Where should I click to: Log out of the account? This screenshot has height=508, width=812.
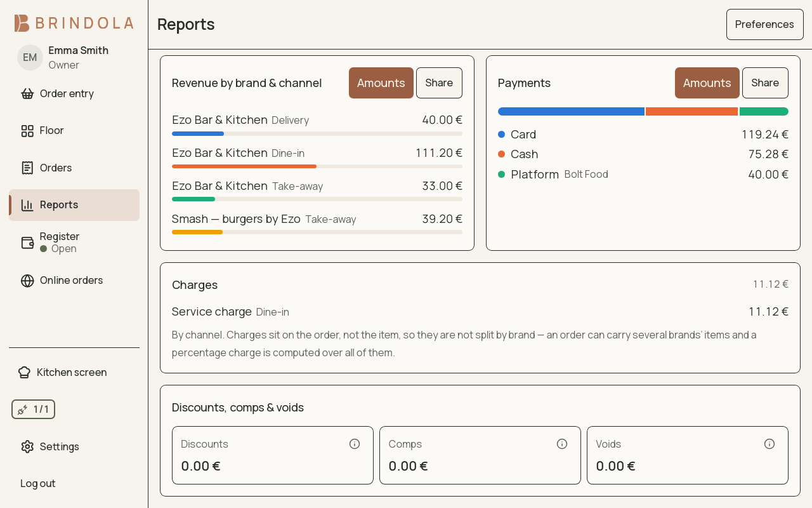point(38,483)
